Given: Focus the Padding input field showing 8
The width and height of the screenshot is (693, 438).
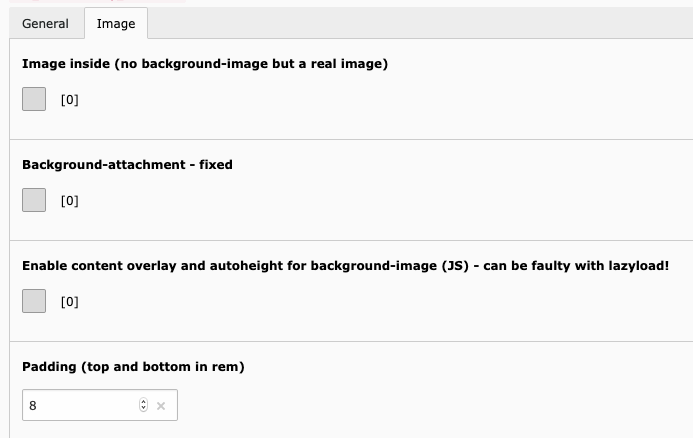Looking at the screenshot, I should [100, 405].
